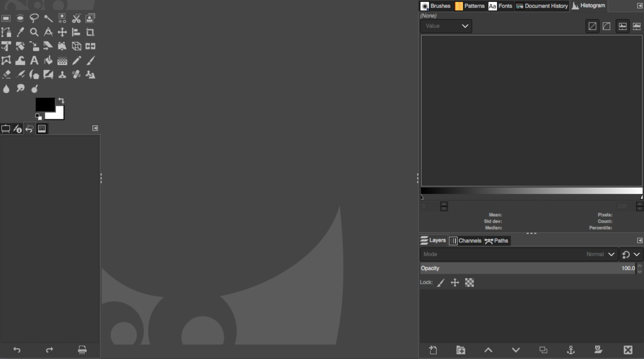Image resolution: width=644 pixels, height=359 pixels.
Task: Select the Scale tool
Action: [34, 46]
